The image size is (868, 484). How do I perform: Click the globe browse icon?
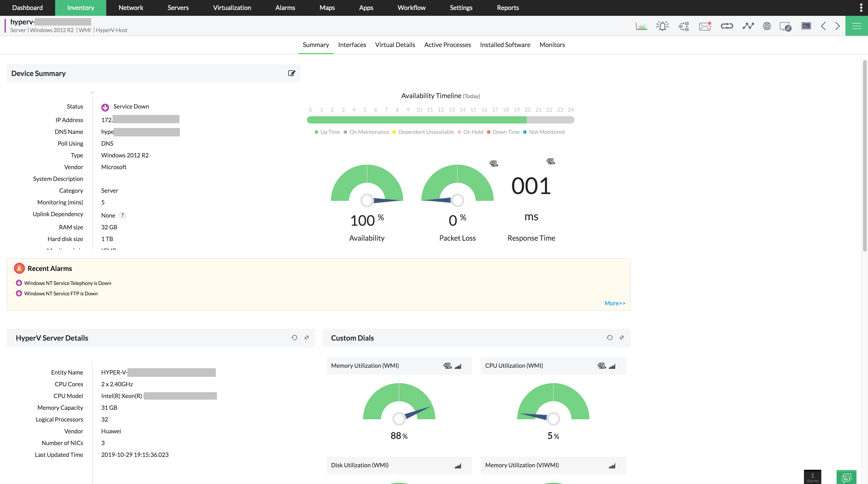pyautogui.click(x=767, y=26)
